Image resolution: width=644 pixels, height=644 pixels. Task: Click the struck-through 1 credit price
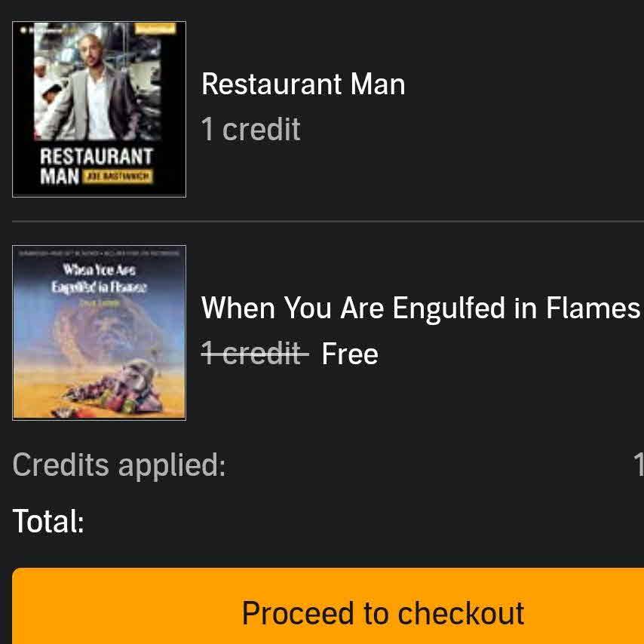(x=255, y=354)
